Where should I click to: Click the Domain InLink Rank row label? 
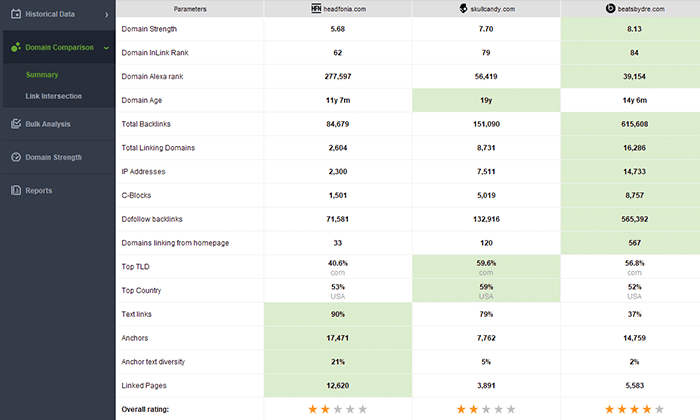[x=155, y=53]
